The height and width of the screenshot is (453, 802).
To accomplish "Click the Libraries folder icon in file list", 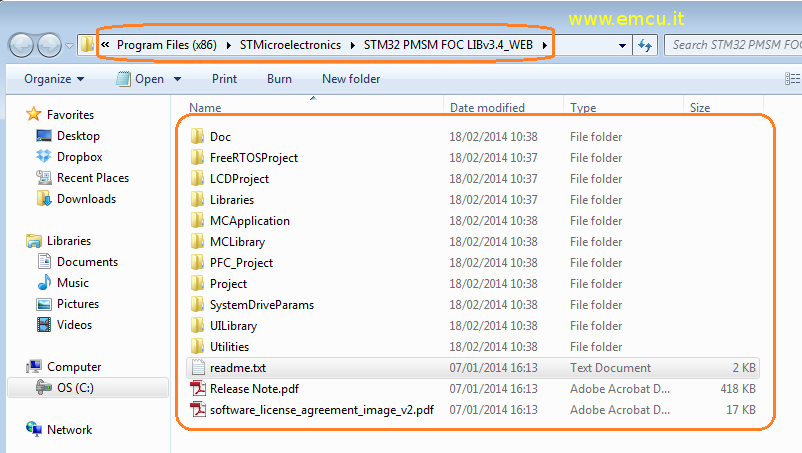I will (x=197, y=199).
